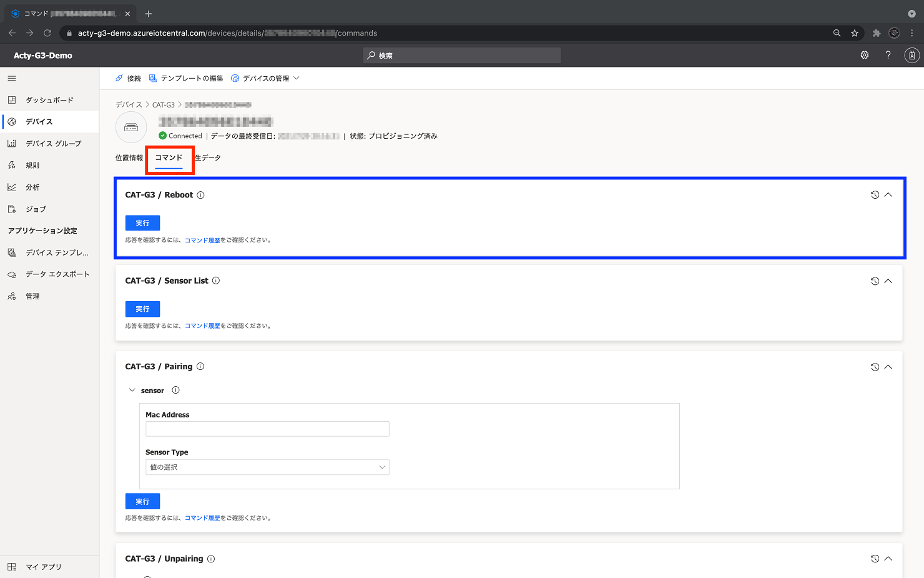Switch to the 生データ tab

point(208,157)
